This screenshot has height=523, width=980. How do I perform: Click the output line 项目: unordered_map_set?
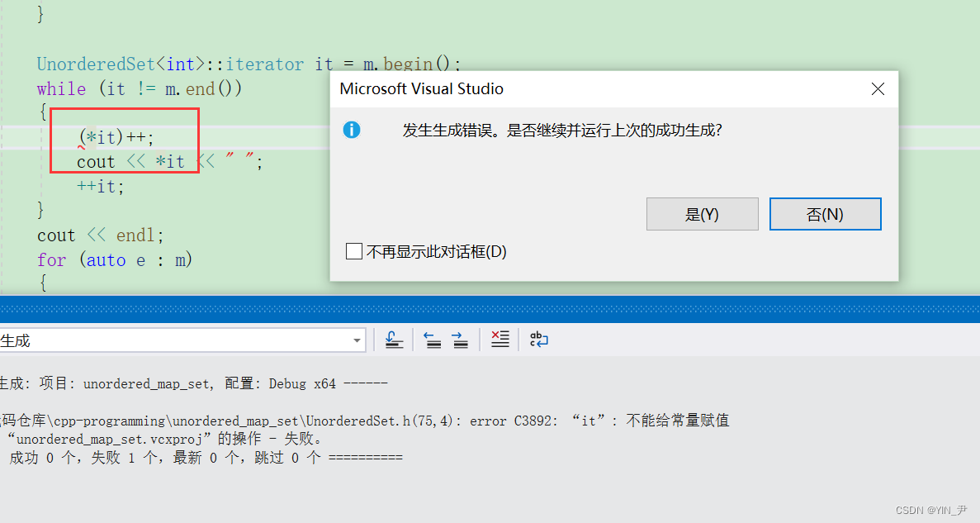click(x=193, y=383)
